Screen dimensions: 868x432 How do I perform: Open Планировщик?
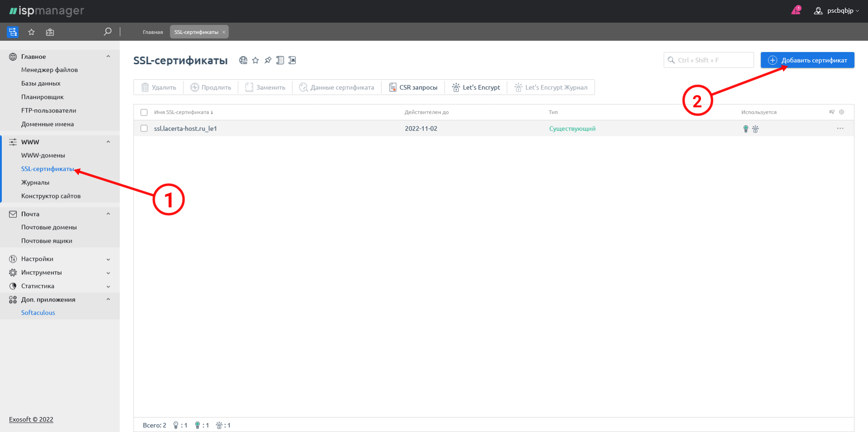pyautogui.click(x=43, y=97)
